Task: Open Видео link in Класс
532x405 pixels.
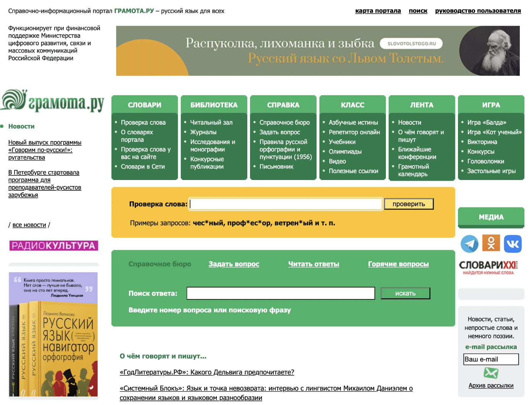Action: pyautogui.click(x=337, y=161)
